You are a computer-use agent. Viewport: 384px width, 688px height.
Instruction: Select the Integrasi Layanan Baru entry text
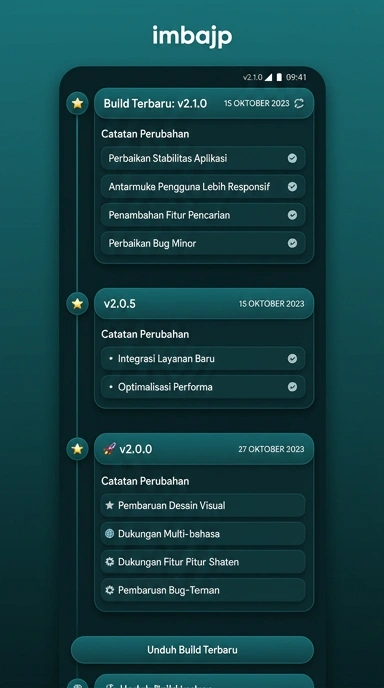pyautogui.click(x=166, y=358)
